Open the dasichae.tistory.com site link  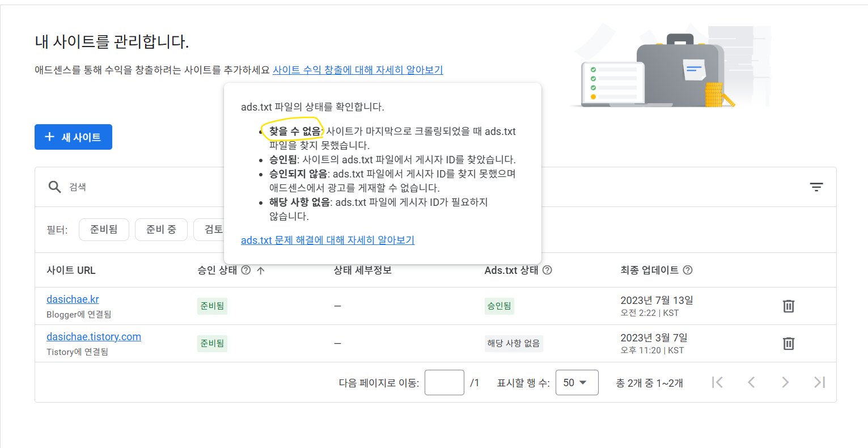coord(94,336)
